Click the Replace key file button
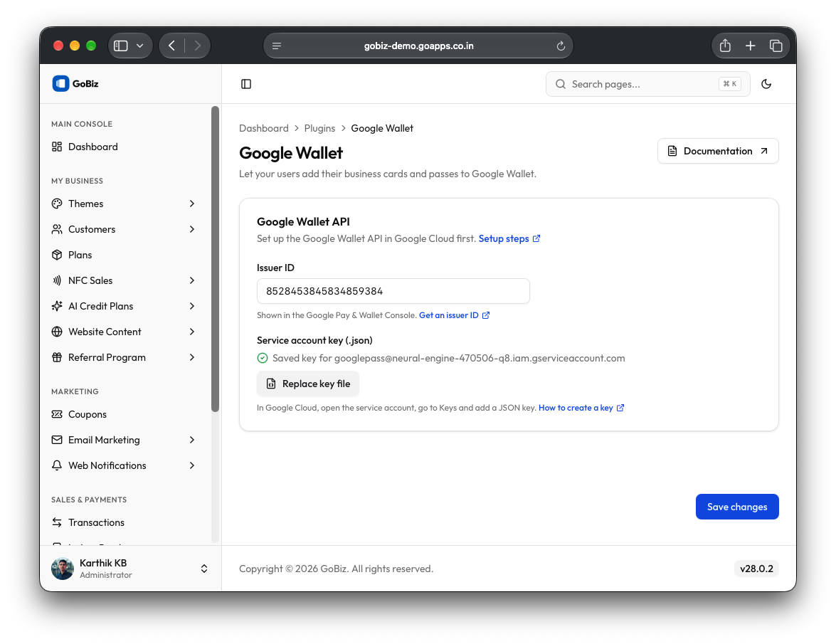 308,384
